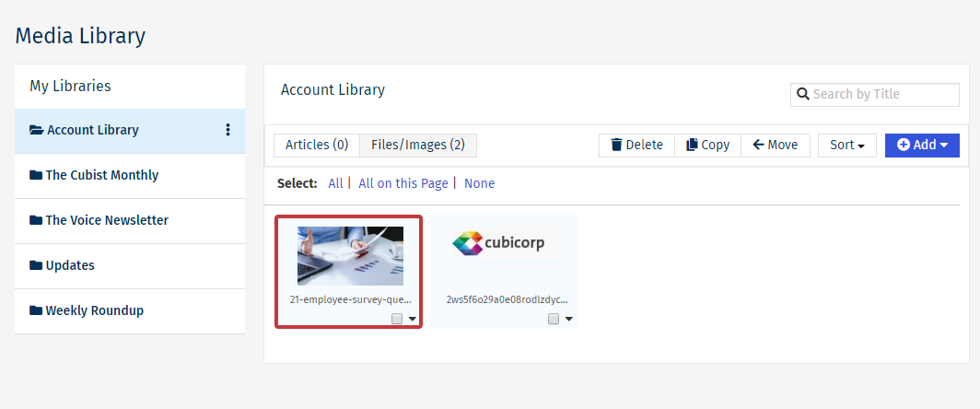Click folder icon next to Weekly Roundup
This screenshot has height=409, width=980.
[x=36, y=310]
